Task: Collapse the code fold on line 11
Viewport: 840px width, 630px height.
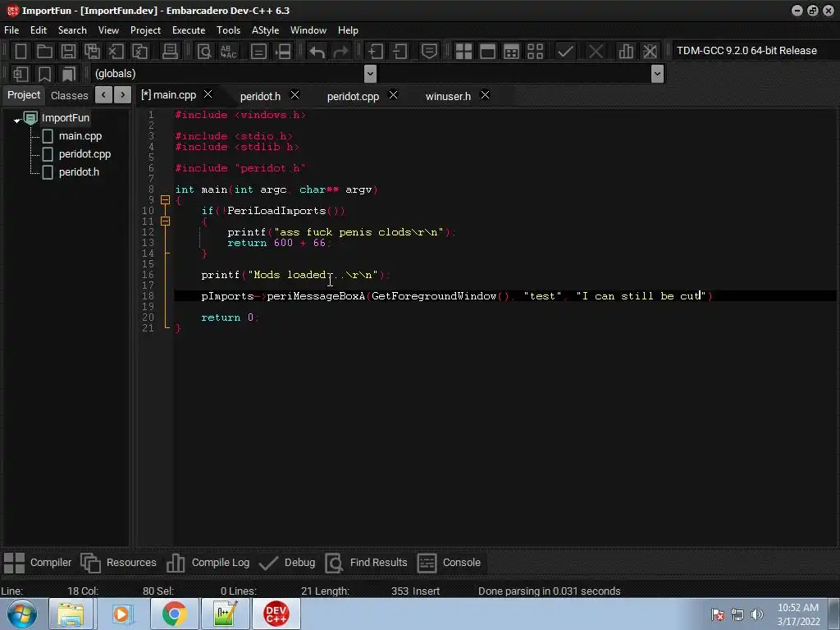Action: (166, 221)
